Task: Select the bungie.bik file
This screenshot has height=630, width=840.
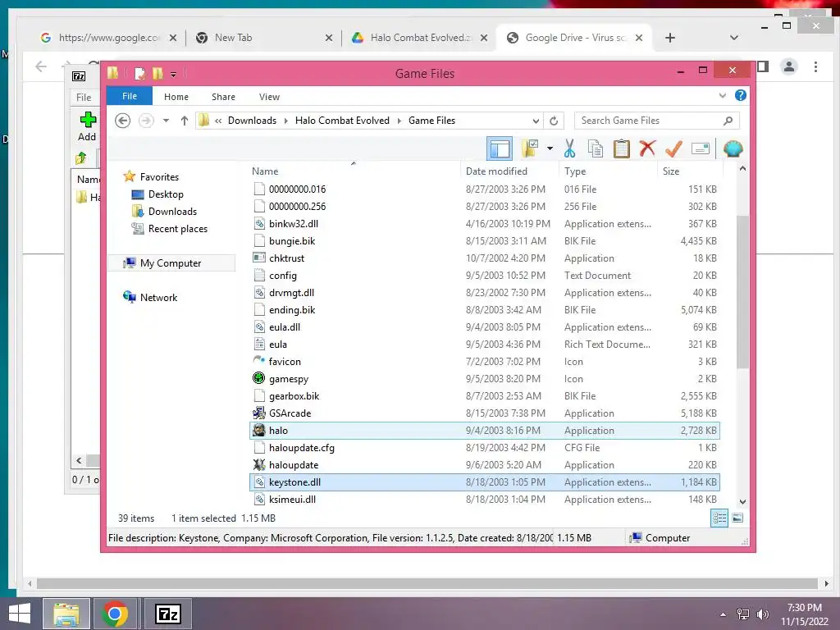Action: (484, 241)
